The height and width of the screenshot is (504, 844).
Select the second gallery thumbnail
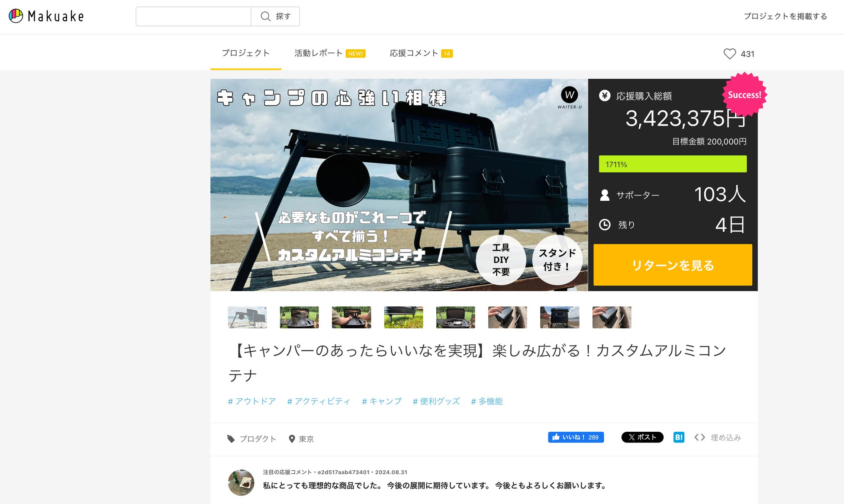click(299, 317)
